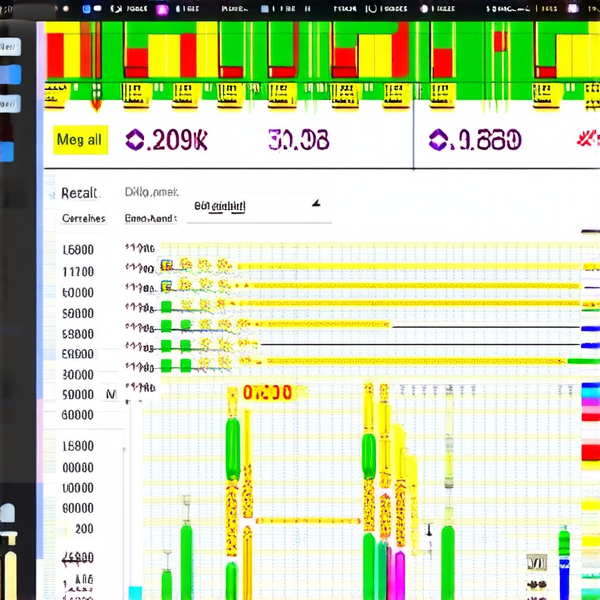The width and height of the screenshot is (600, 600).
Task: Toggle the green marker on the 5900 row
Action: pyautogui.click(x=167, y=327)
